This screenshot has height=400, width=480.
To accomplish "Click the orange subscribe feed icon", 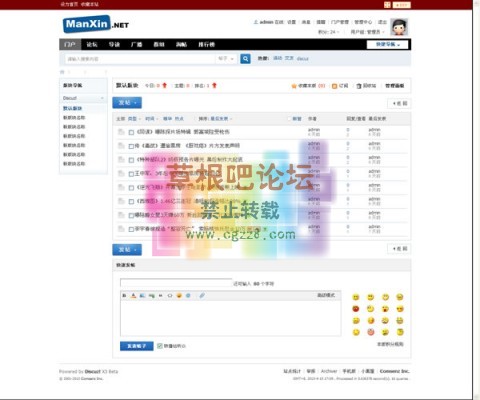I will click(x=334, y=86).
